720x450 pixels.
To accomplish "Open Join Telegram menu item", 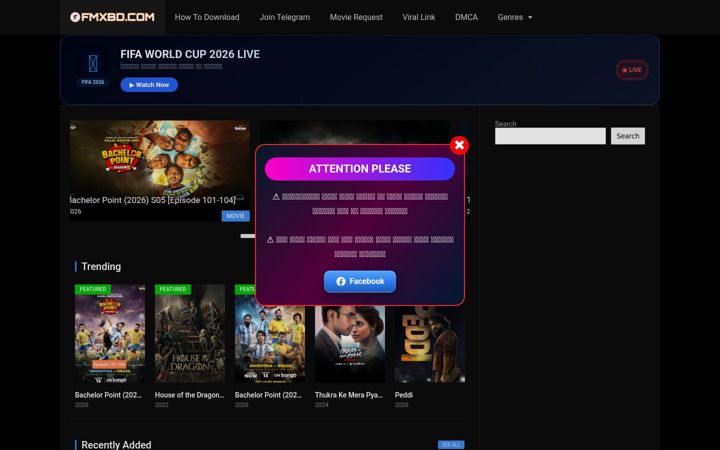I will pyautogui.click(x=285, y=17).
